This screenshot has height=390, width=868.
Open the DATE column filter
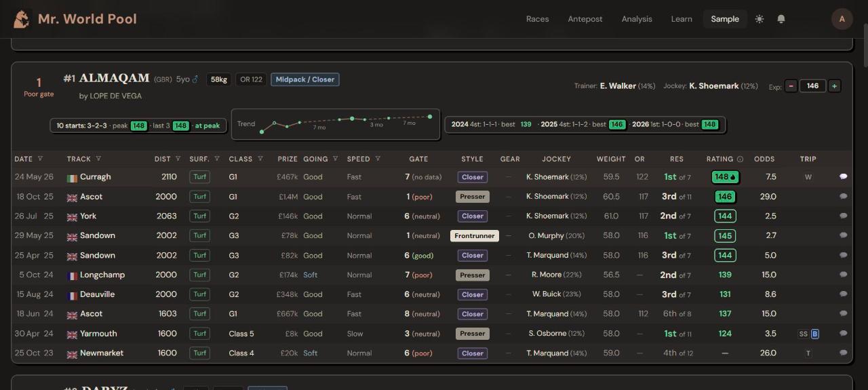coord(40,159)
